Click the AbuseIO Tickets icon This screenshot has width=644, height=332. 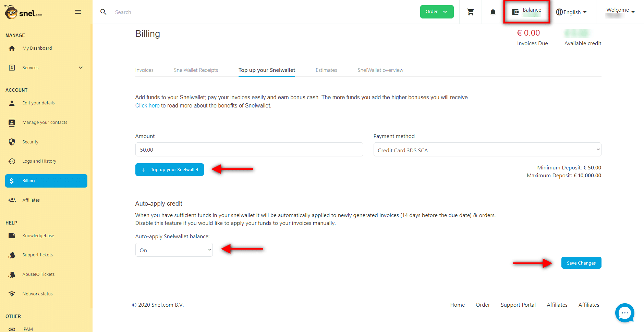pyautogui.click(x=12, y=274)
